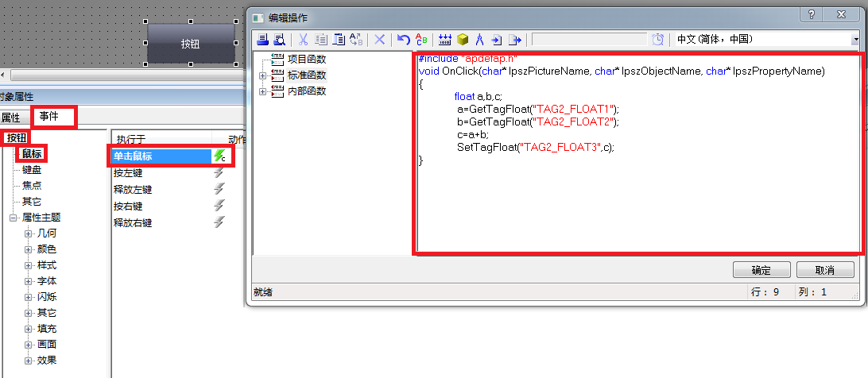Select 内部函数 label in function tree
Screen dimensions: 868x378
(307, 91)
